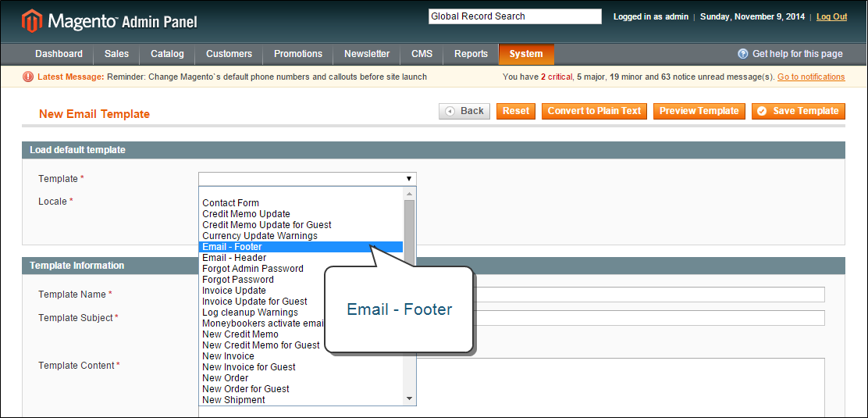Image resolution: width=868 pixels, height=418 pixels.
Task: Click the Preview Template button
Action: (x=699, y=111)
